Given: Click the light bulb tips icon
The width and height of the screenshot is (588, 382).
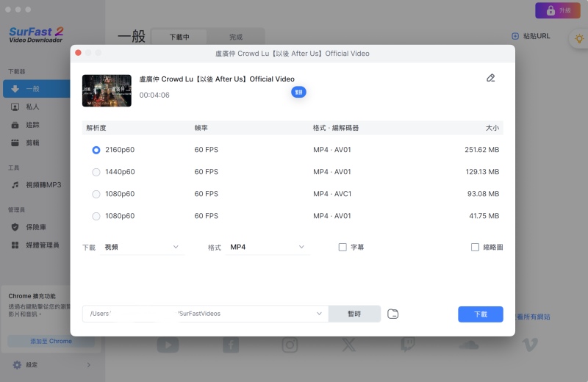Looking at the screenshot, I should (x=579, y=38).
